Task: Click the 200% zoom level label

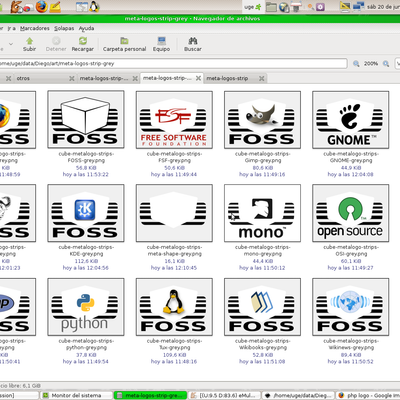Action: pos(371,63)
